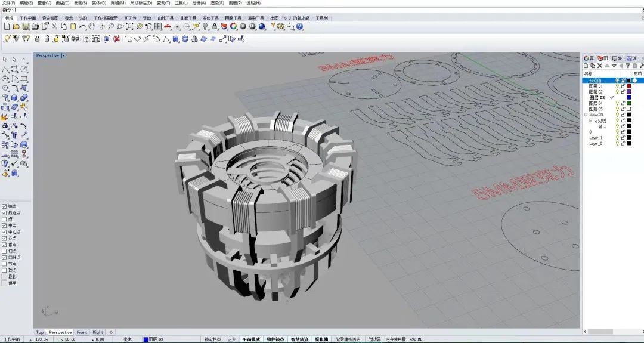The image size is (644, 343).
Task: Open the Perspective viewport title dropdown arrow
Action: point(63,55)
